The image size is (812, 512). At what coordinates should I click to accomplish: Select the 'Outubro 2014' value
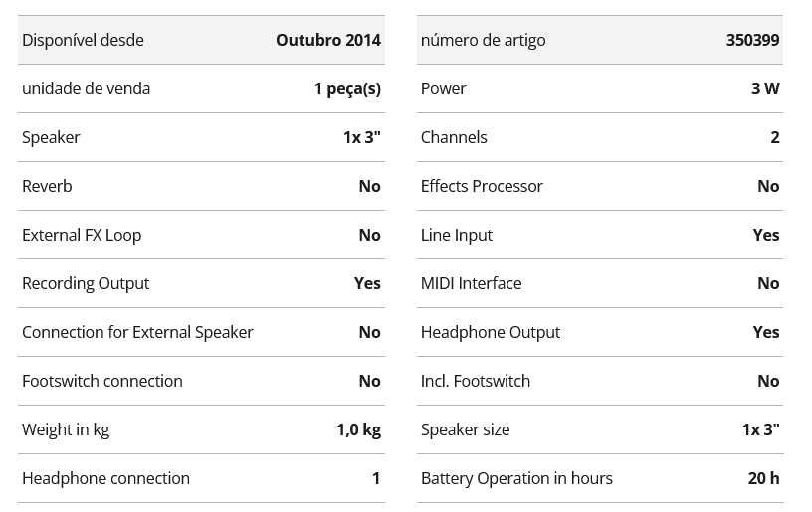327,40
